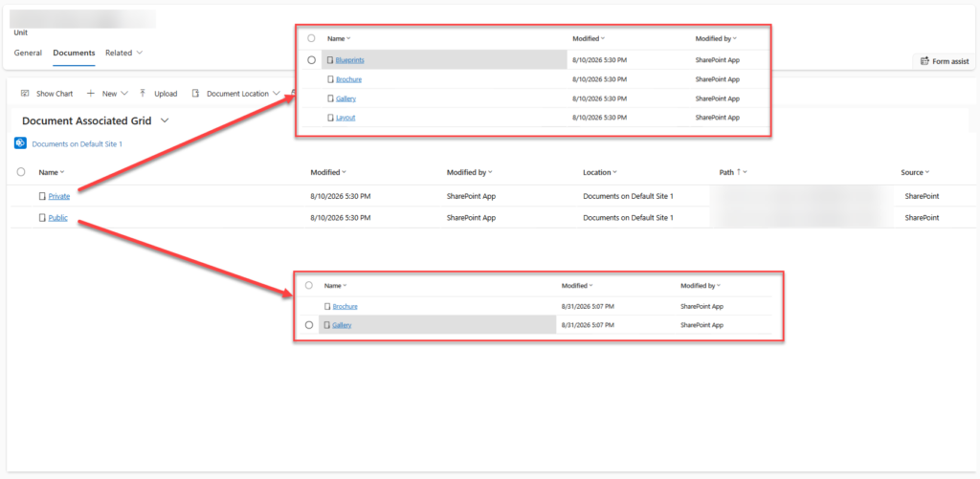Open the Name column menu in the main grid
This screenshot has height=479, width=980.
click(x=62, y=172)
